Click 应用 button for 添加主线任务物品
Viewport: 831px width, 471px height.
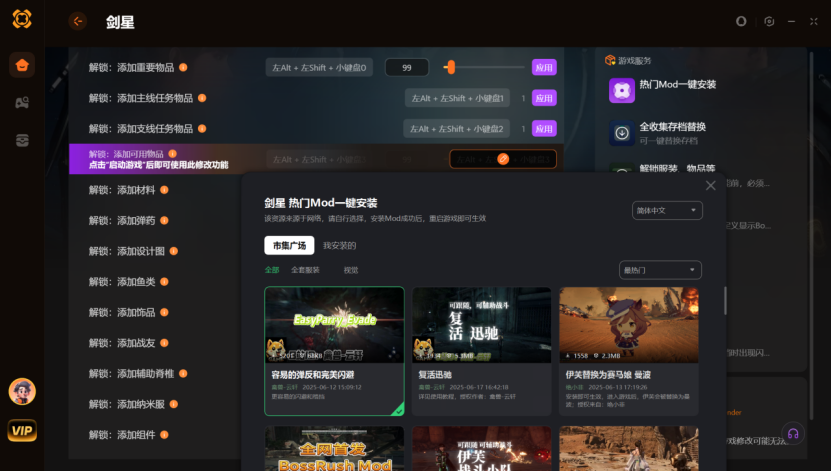(x=544, y=98)
